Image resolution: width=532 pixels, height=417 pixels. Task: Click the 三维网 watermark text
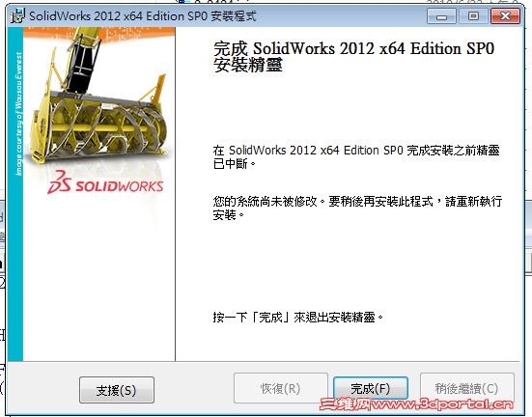(x=345, y=404)
